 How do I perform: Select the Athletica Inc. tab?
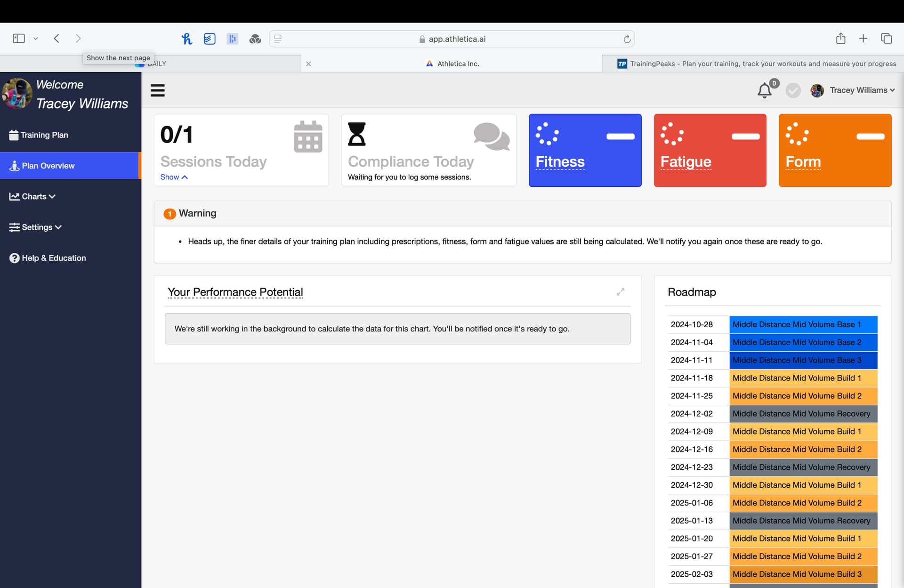(x=452, y=64)
